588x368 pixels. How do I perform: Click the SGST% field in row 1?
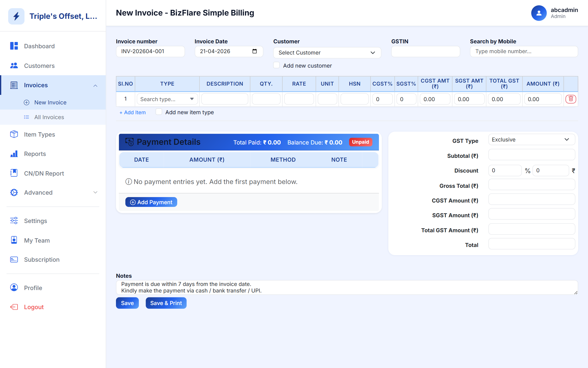pyautogui.click(x=406, y=99)
